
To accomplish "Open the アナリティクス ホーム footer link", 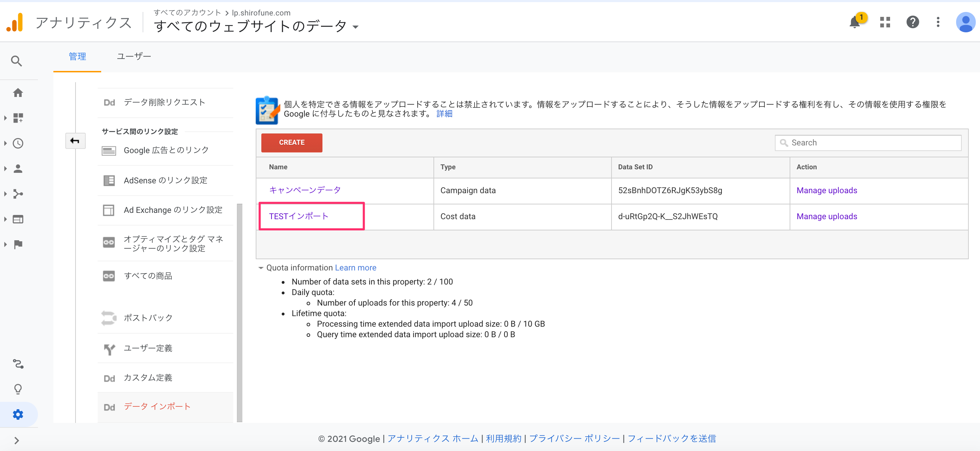I will [432, 438].
